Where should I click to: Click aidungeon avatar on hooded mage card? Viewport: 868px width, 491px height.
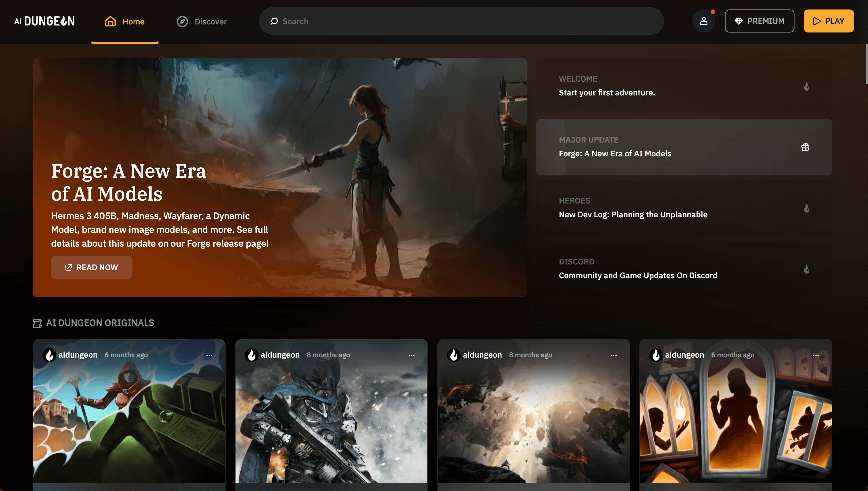tap(49, 355)
